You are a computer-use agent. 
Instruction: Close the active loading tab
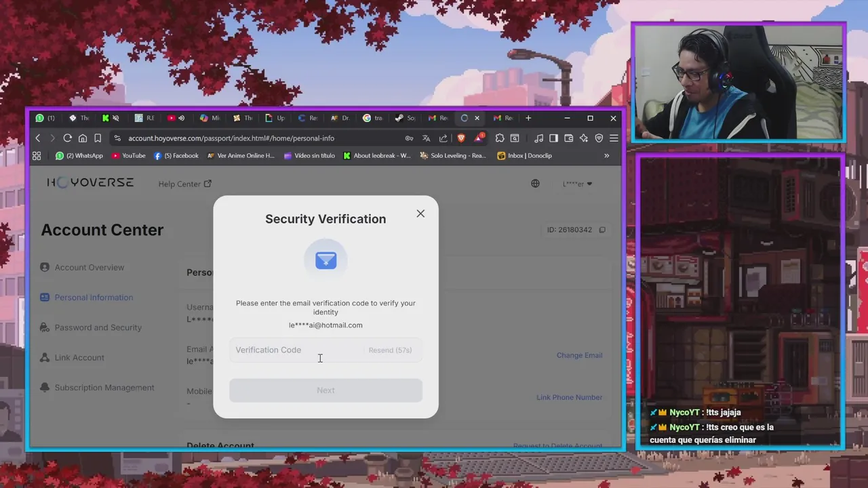477,118
